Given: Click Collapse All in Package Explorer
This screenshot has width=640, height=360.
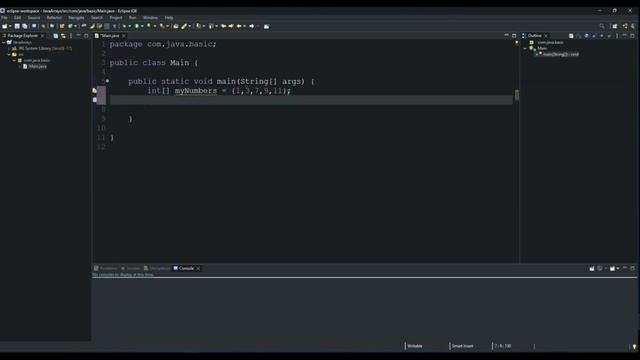Looking at the screenshot, I should [56, 36].
